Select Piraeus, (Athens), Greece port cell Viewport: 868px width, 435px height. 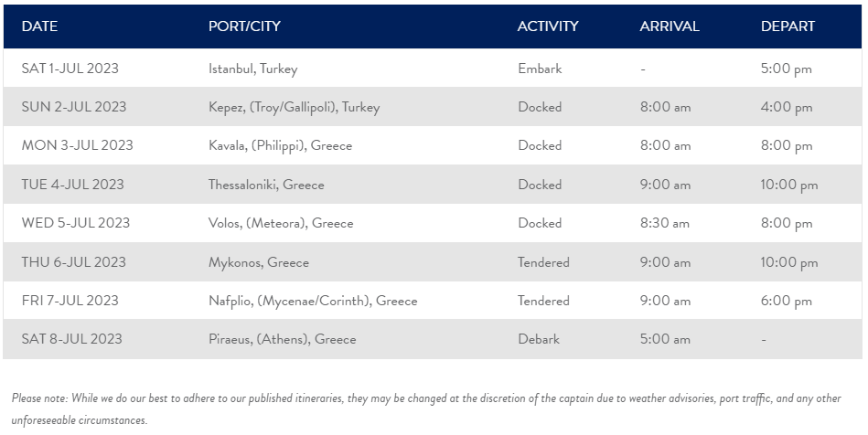pos(283,339)
